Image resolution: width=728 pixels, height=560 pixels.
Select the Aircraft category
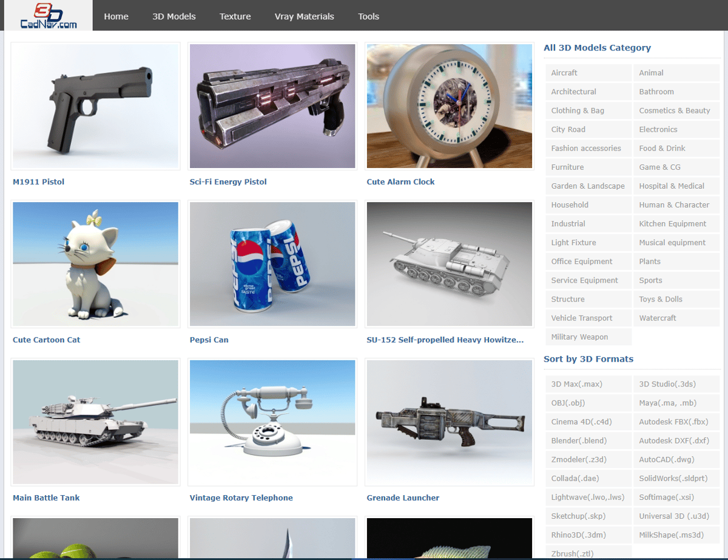pos(588,73)
